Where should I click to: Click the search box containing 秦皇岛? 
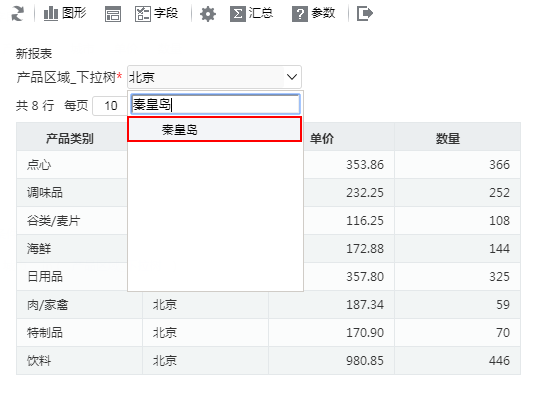[x=216, y=104]
